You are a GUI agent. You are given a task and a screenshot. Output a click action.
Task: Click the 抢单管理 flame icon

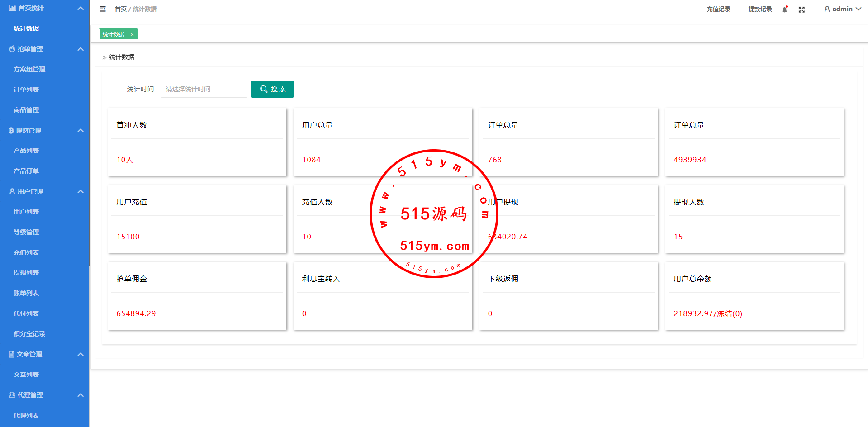[x=12, y=49]
